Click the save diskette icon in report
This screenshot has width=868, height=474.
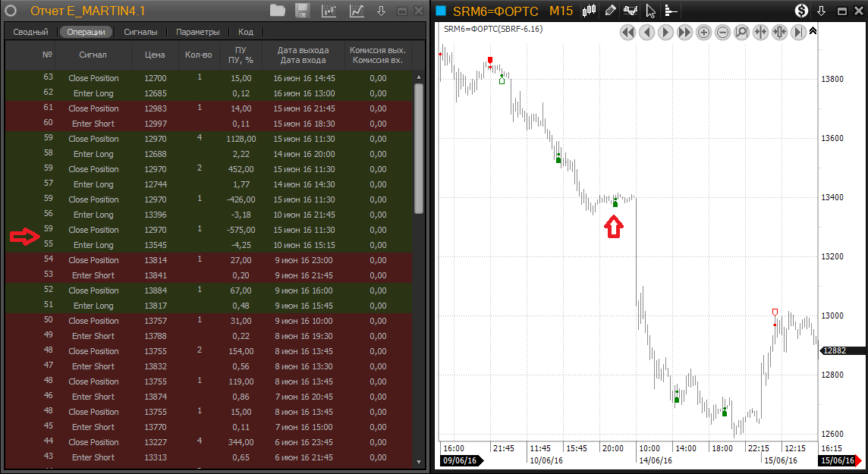tap(301, 11)
